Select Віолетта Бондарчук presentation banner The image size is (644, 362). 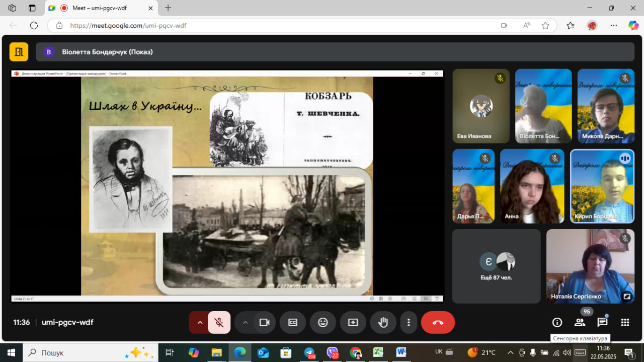click(335, 52)
